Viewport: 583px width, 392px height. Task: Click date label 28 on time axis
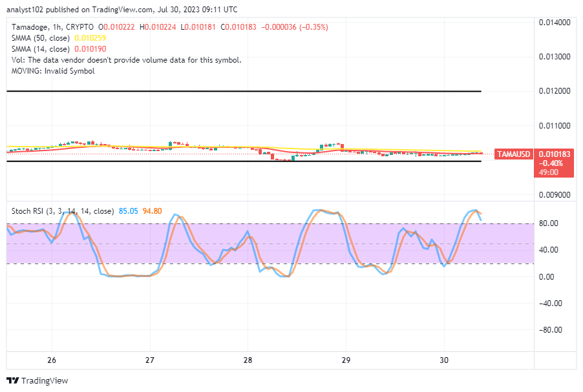pyautogui.click(x=248, y=360)
